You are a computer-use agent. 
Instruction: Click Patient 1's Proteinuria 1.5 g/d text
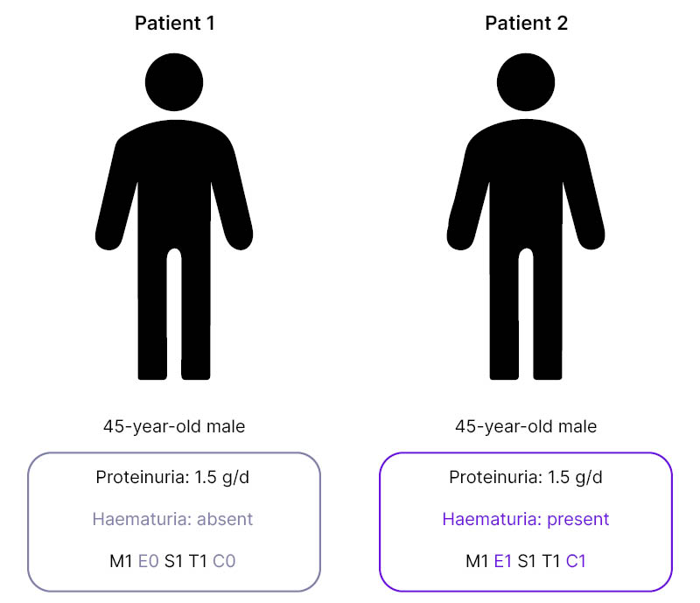pyautogui.click(x=174, y=478)
